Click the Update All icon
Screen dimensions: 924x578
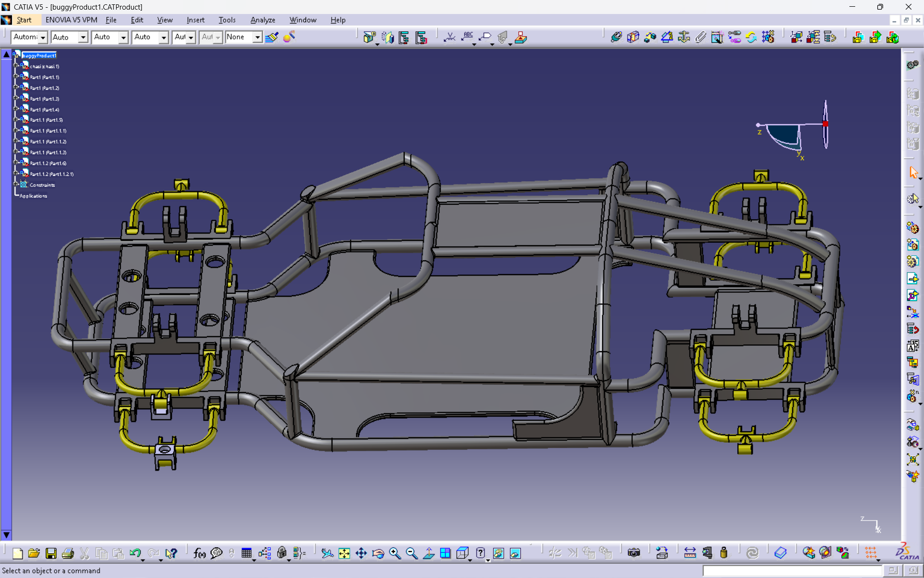pyautogui.click(x=751, y=37)
